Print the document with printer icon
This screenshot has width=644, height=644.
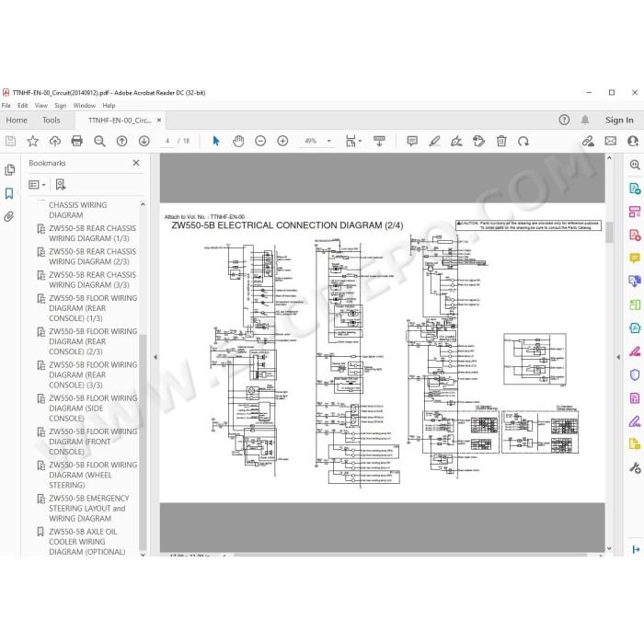76,142
